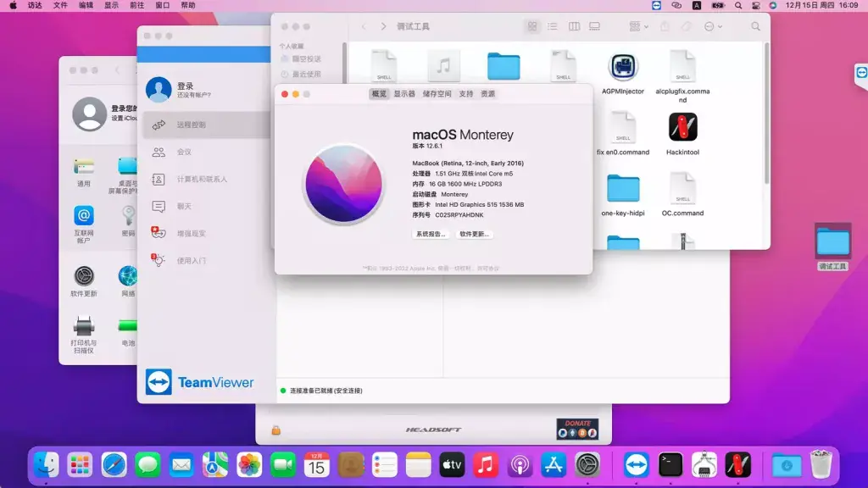This screenshot has width=868, height=488.
Task: Select 计算机和联系人 in TeamViewer sidebar
Action: [203, 180]
